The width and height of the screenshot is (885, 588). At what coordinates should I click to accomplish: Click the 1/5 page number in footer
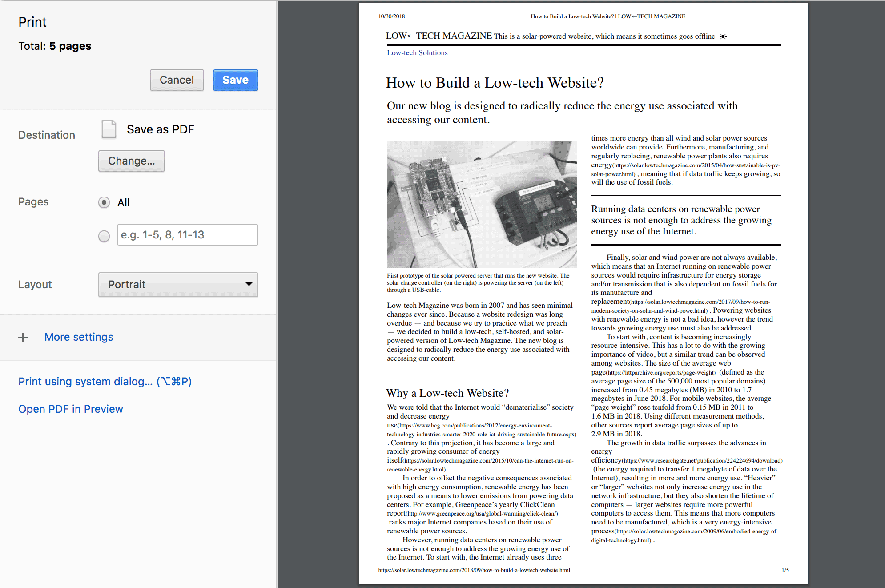click(785, 570)
